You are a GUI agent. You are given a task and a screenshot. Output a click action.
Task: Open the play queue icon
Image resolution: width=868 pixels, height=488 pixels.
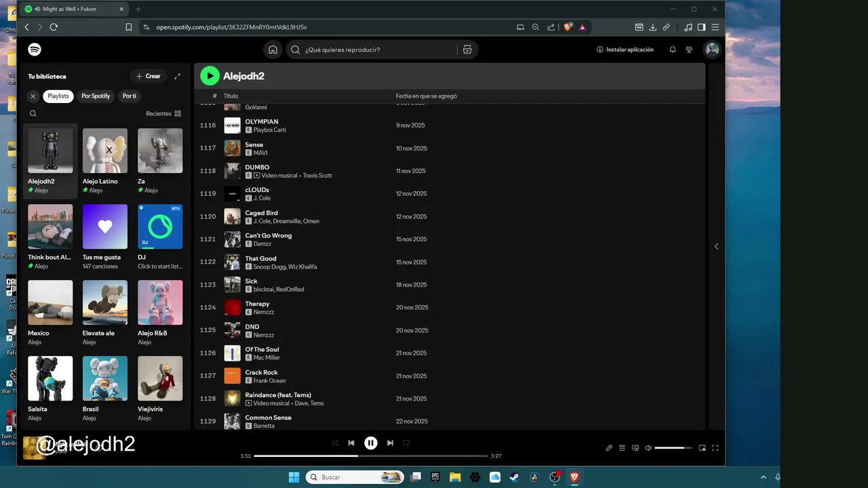[x=622, y=448]
